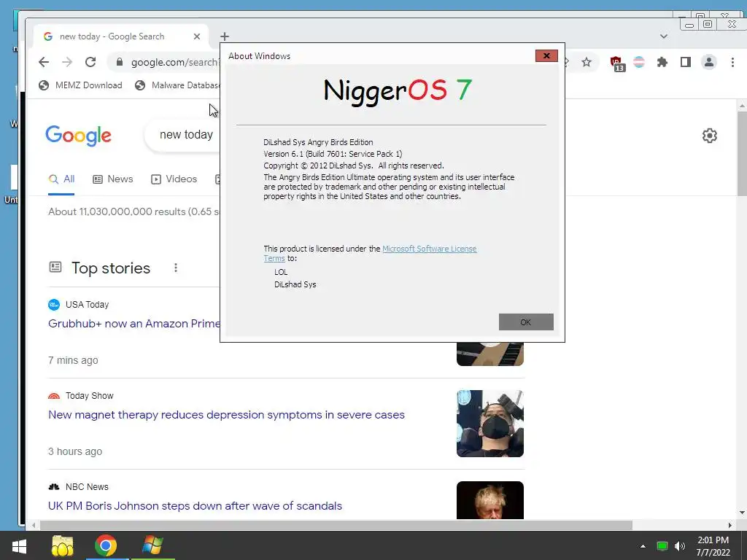Open the uBlock extension showing 13
The image size is (747, 560).
click(617, 63)
